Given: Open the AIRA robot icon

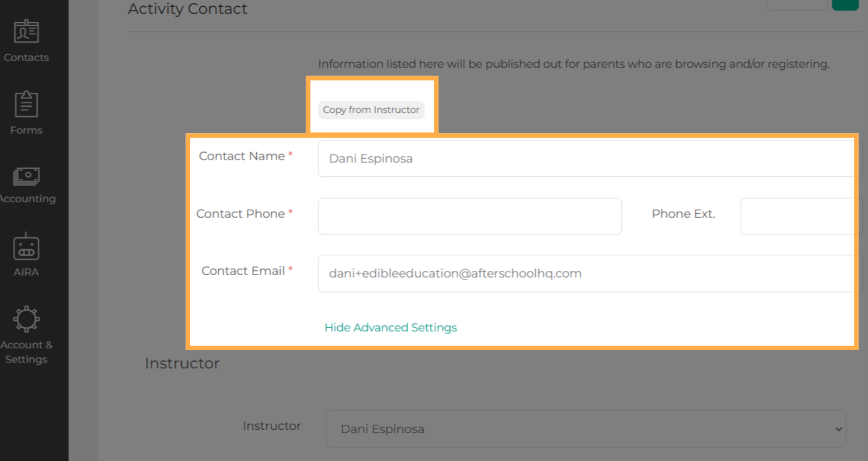Looking at the screenshot, I should [x=26, y=246].
